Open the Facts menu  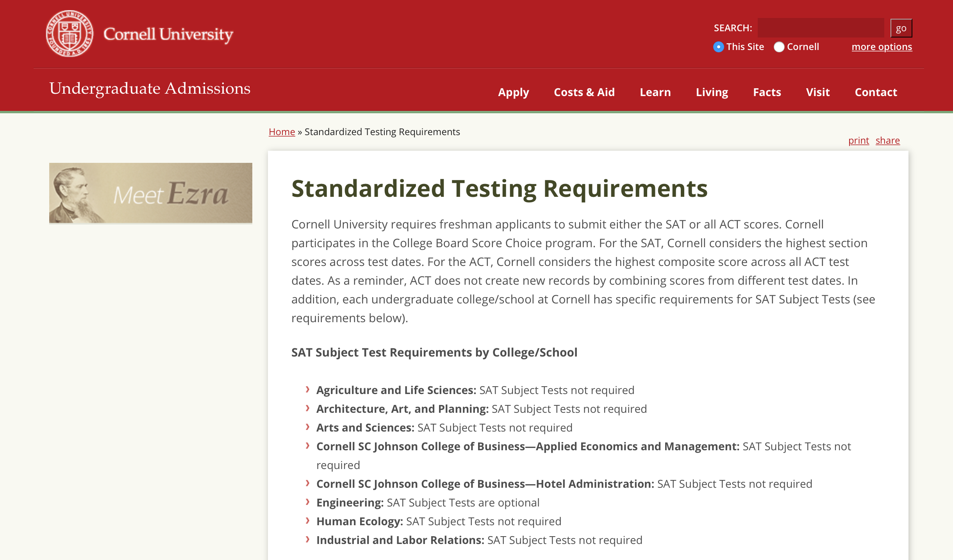pyautogui.click(x=767, y=92)
